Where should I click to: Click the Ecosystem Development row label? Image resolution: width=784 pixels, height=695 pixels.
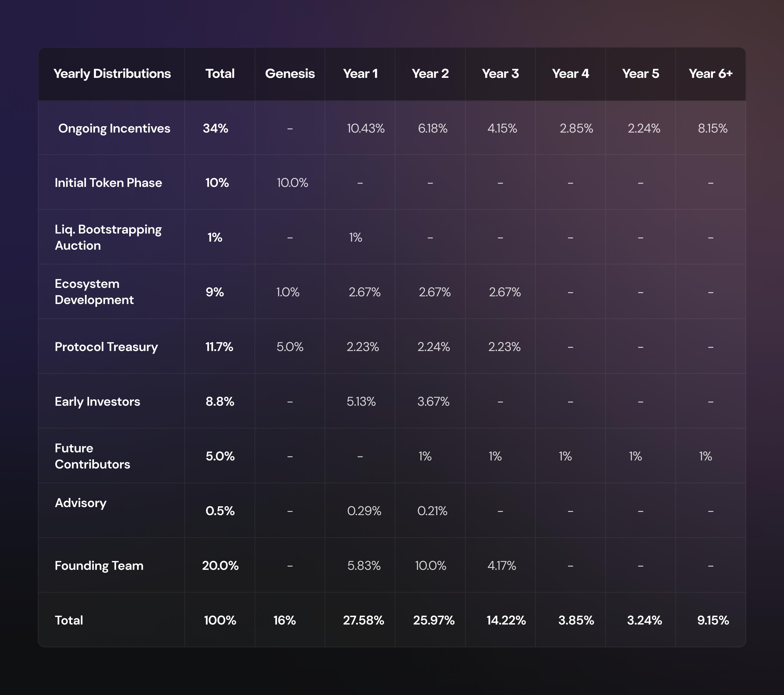pos(94,292)
